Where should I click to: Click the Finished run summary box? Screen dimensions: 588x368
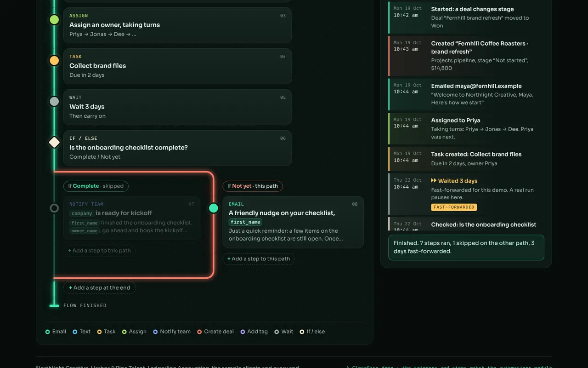coord(466,247)
